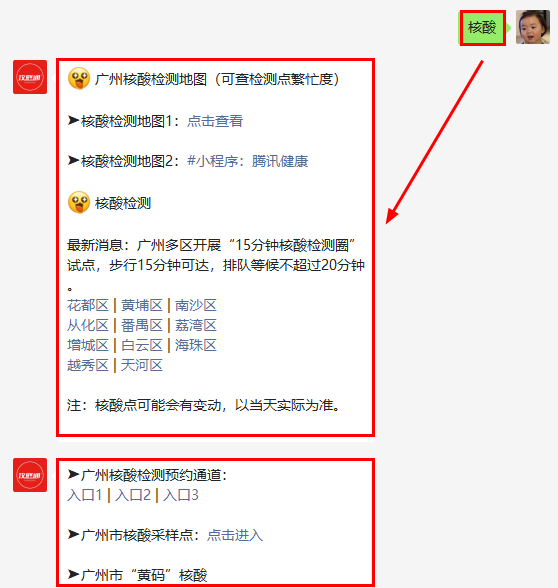Open the 番禺区 district link
This screenshot has height=588, width=558.
coord(142,326)
